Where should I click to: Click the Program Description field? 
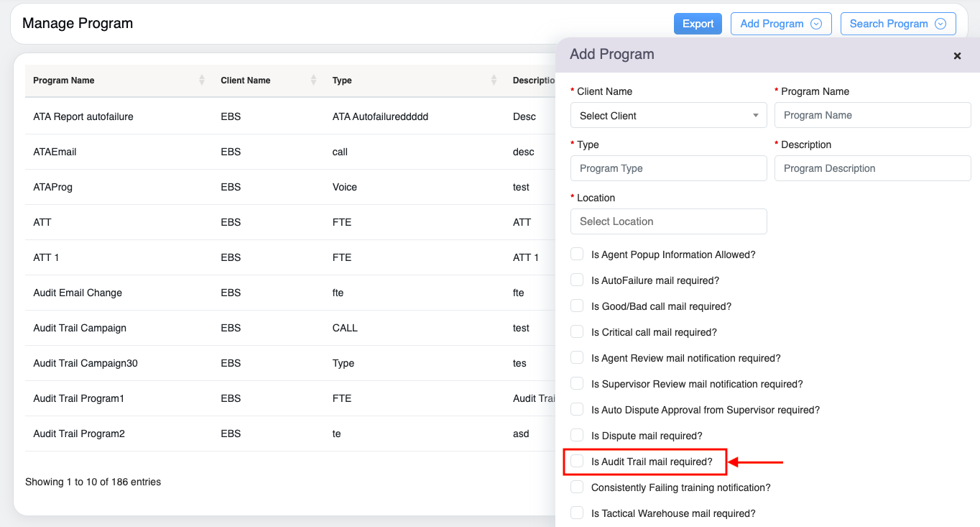[x=872, y=168]
